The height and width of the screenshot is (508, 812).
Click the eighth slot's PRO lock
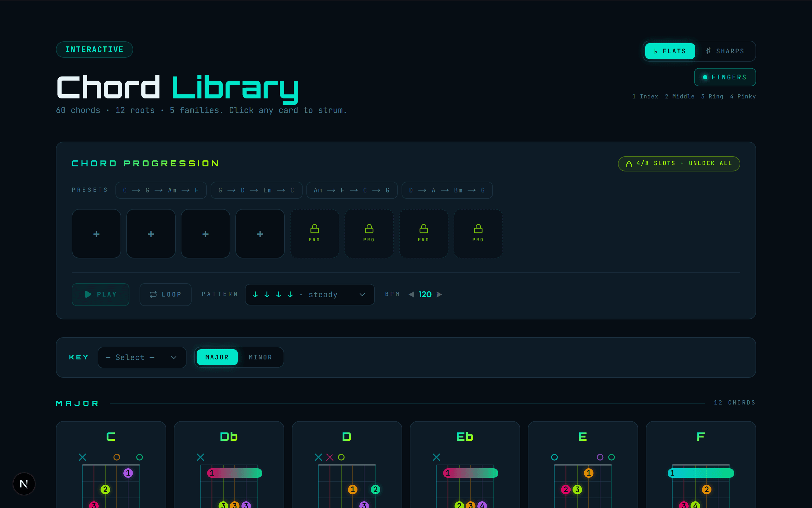click(478, 234)
